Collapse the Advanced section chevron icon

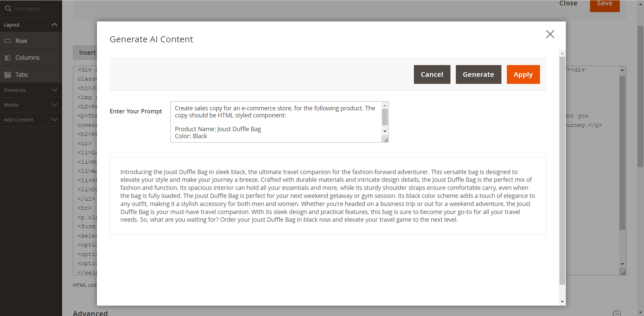pos(616,313)
